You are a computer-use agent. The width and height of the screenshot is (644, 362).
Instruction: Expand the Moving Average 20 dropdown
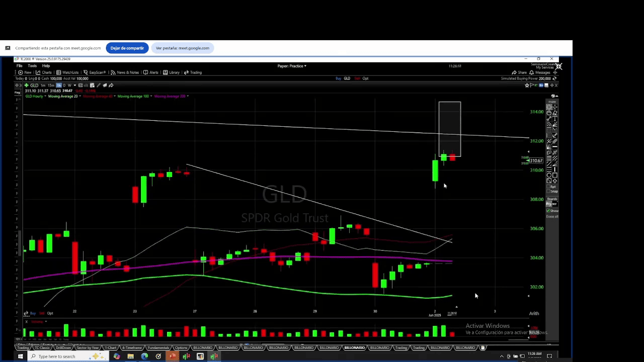80,96
